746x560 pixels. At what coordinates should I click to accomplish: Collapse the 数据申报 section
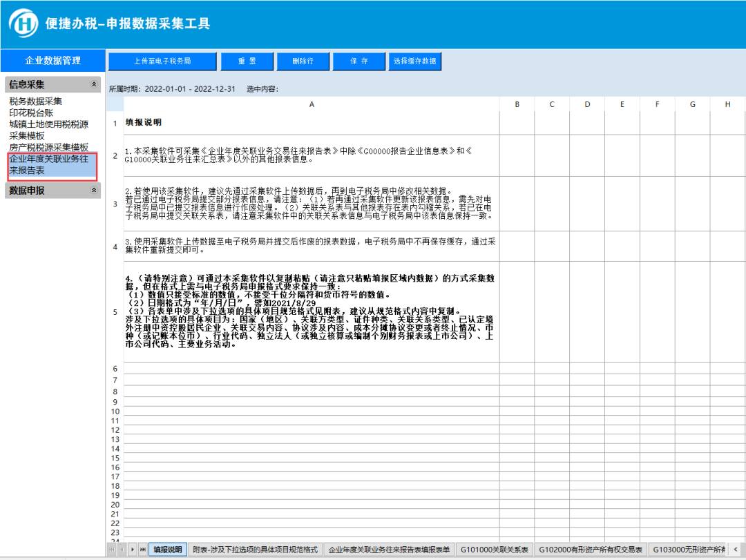pos(94,191)
